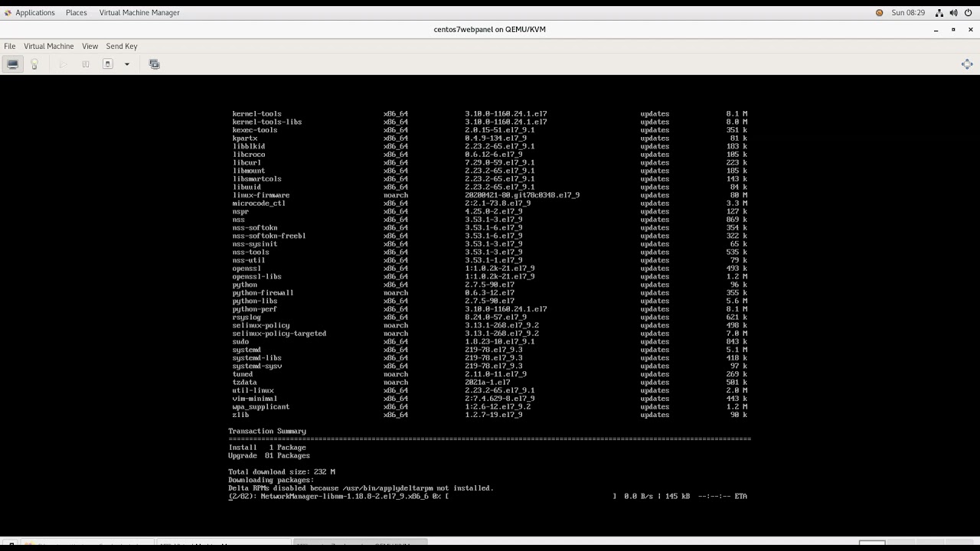Click the openssl-libs package name
Viewport: 980px width, 551px height.
pyautogui.click(x=257, y=276)
